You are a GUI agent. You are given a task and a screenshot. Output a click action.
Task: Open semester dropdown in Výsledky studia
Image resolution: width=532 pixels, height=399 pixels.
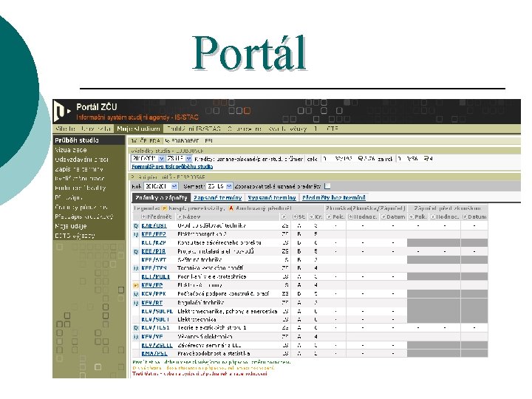[x=179, y=159]
